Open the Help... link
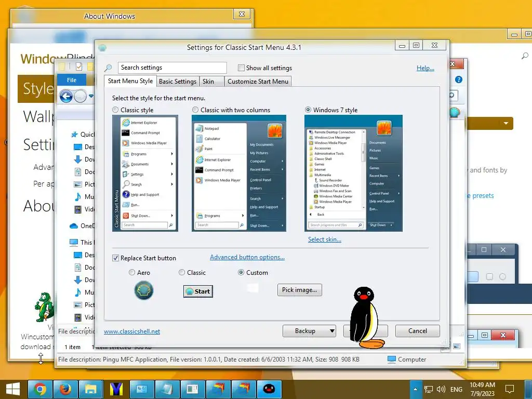532x399 pixels. tap(425, 68)
